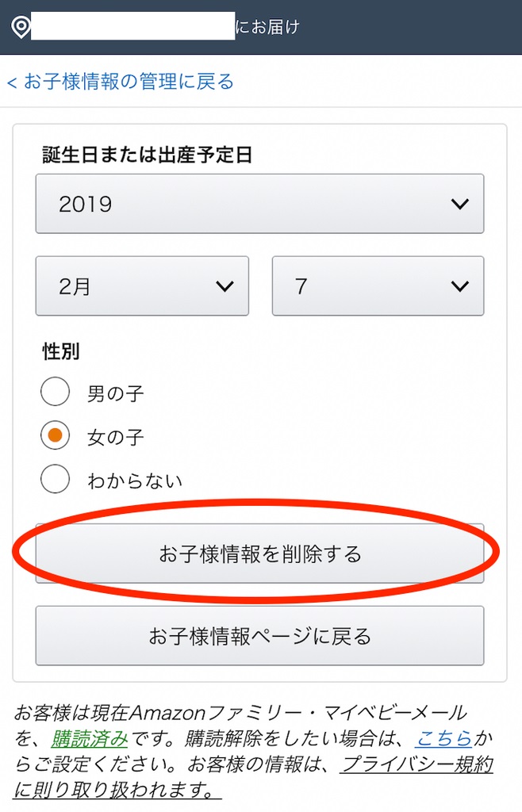The width and height of the screenshot is (522, 812).
Task: Open the 2019 year dropdown
Action: (x=260, y=204)
